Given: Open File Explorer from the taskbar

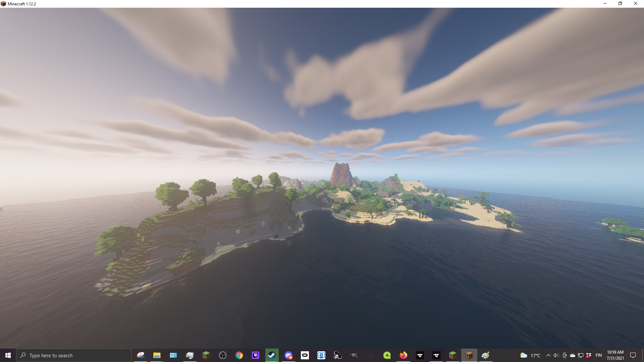Looking at the screenshot, I should pyautogui.click(x=157, y=355).
